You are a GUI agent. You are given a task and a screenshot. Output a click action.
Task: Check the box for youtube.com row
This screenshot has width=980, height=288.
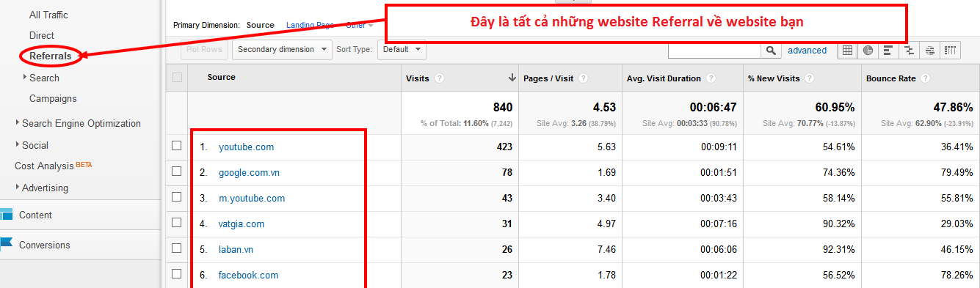tap(177, 146)
